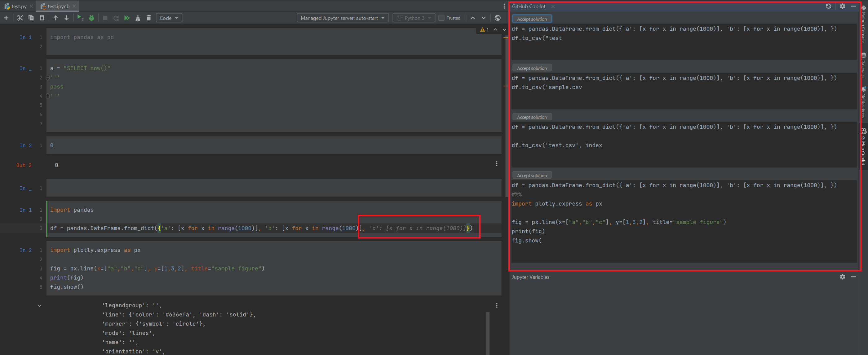Click the Cut selected cells icon
This screenshot has height=355, width=868.
[x=19, y=18]
